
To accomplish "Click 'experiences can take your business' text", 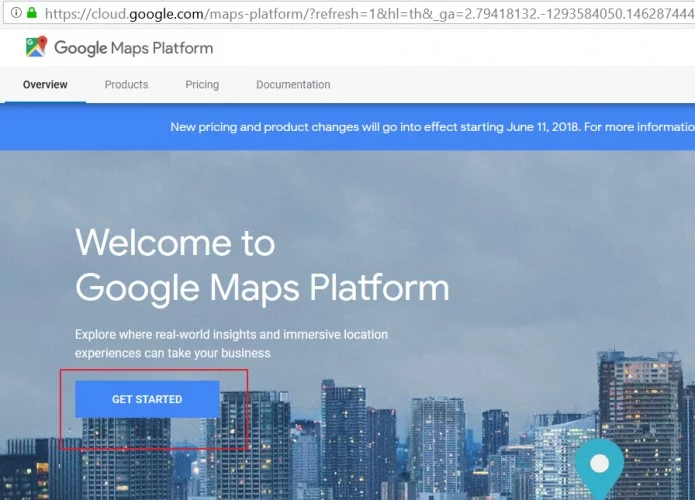I will [x=172, y=353].
